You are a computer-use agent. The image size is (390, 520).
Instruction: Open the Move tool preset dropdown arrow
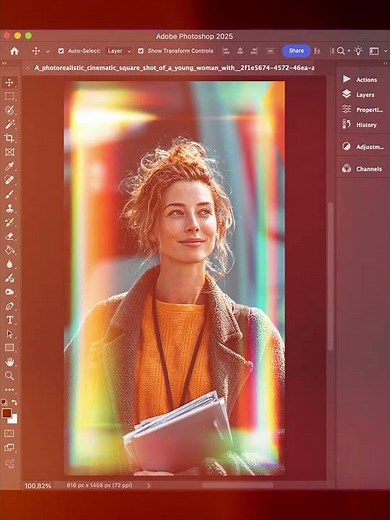click(x=48, y=51)
